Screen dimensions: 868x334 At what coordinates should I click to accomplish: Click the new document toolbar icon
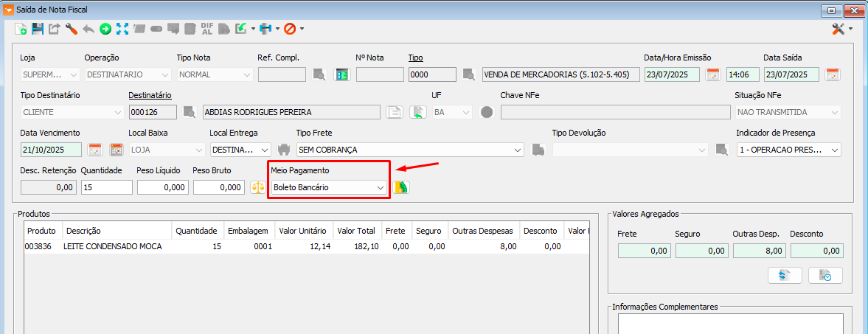21,29
